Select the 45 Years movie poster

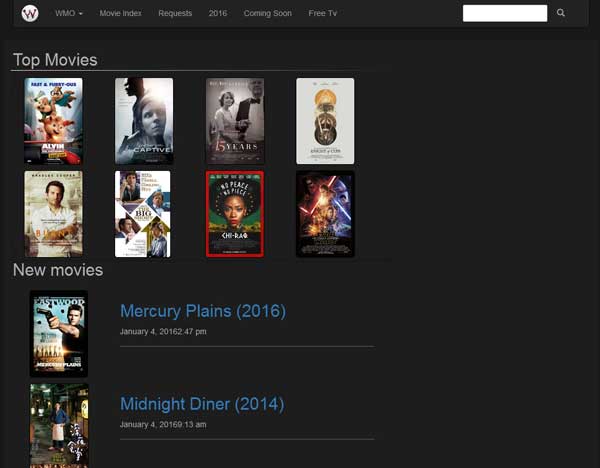[x=235, y=121]
